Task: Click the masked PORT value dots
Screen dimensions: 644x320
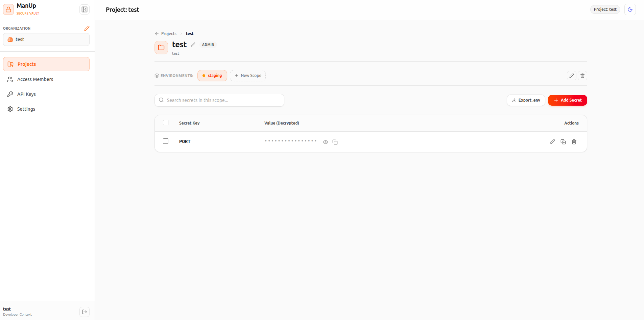Action: (291, 141)
